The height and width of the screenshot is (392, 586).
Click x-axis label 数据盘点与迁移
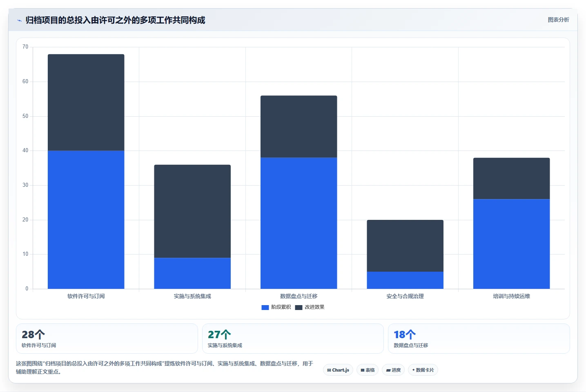point(299,296)
